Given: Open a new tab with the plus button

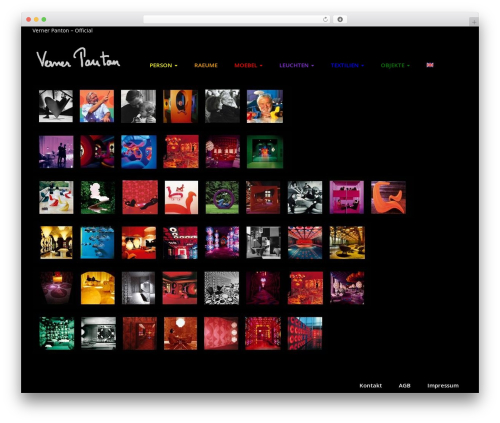Looking at the screenshot, I should [474, 22].
